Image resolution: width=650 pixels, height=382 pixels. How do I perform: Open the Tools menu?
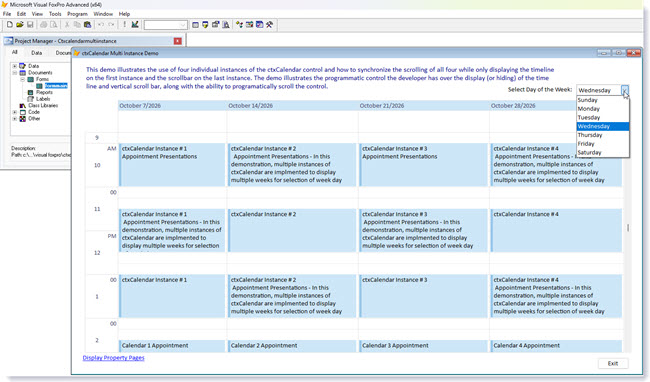tap(55, 14)
